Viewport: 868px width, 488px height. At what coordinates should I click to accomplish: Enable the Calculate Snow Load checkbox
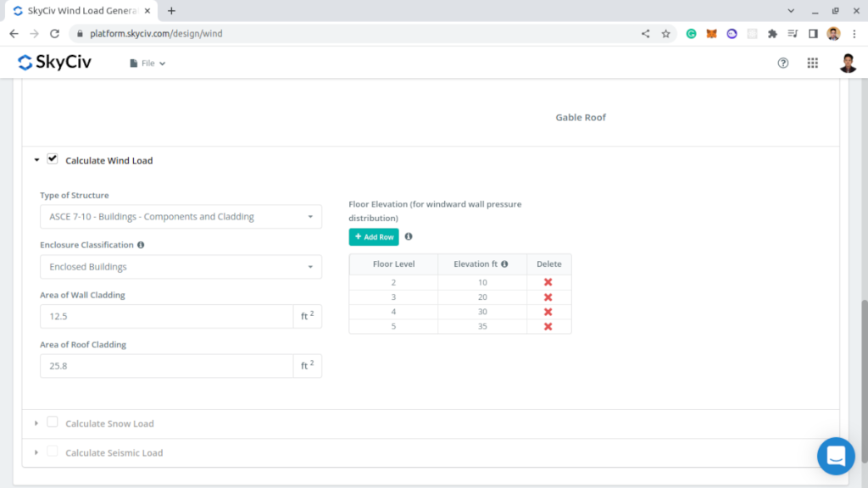53,423
